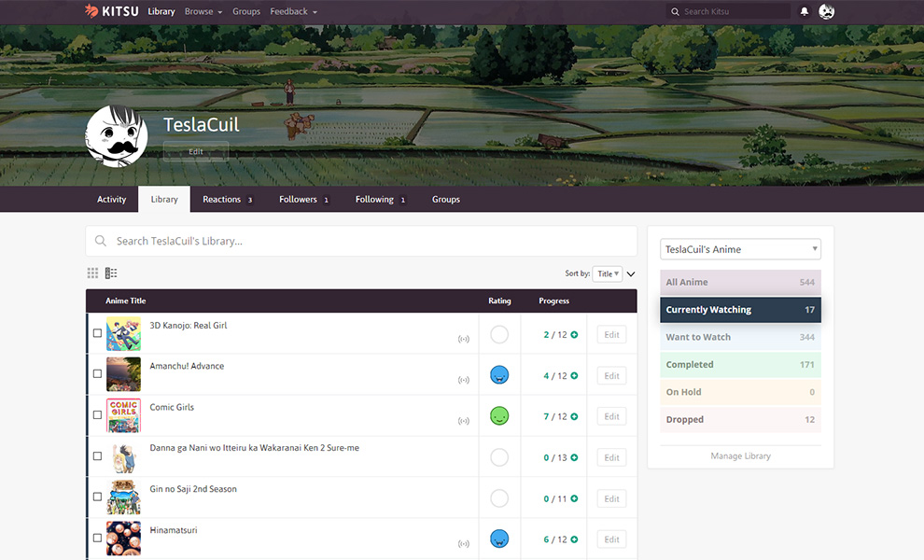Open the notifications bell
Image resolution: width=924 pixels, height=560 pixels.
pos(805,12)
